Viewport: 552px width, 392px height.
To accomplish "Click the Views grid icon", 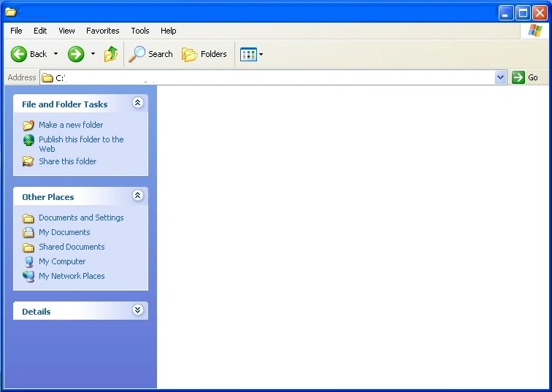I will [248, 55].
